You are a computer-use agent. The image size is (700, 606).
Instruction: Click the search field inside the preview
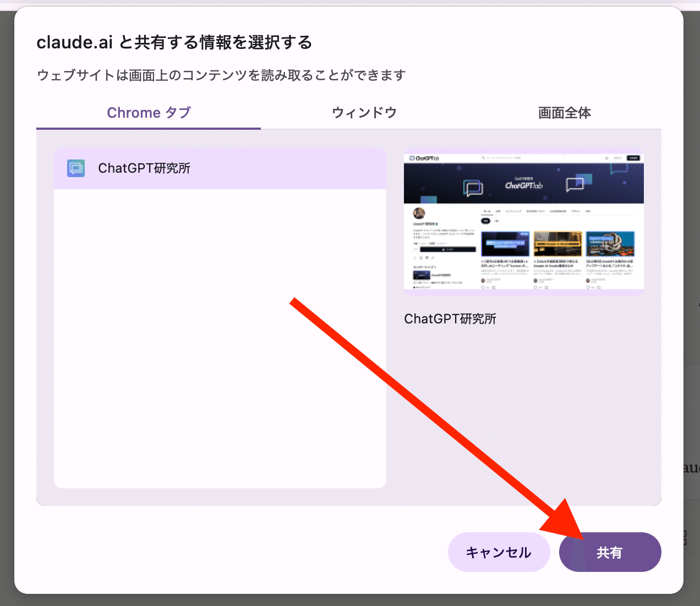[x=523, y=158]
